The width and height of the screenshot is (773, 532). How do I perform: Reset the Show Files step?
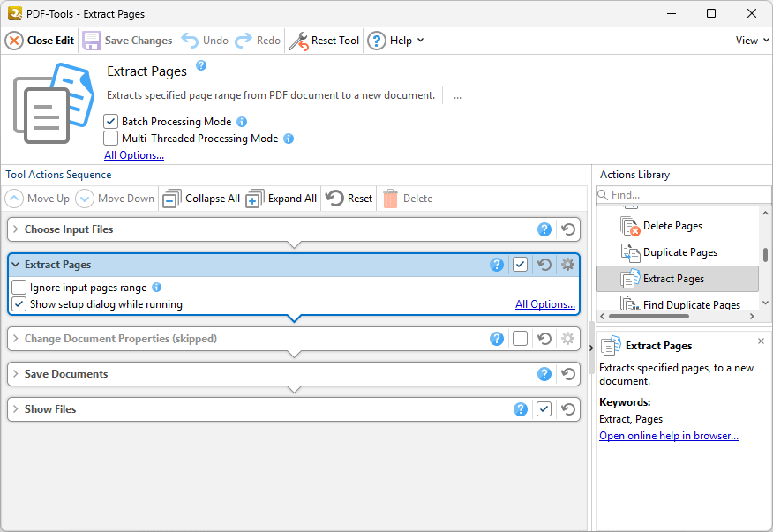[x=568, y=409]
